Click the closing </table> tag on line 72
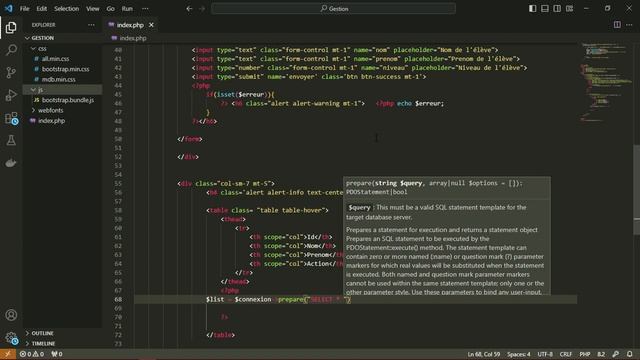 click(220, 335)
